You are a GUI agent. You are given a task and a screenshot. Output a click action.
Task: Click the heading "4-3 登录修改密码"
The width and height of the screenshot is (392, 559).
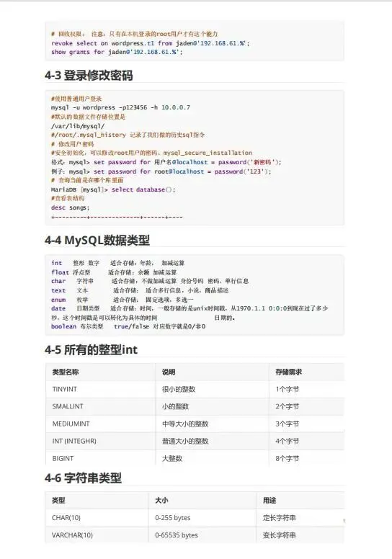click(x=89, y=76)
